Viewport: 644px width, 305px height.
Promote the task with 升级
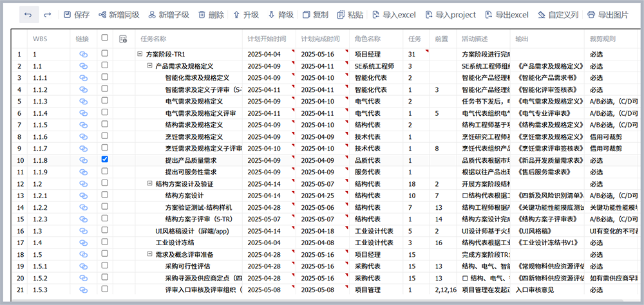click(246, 15)
